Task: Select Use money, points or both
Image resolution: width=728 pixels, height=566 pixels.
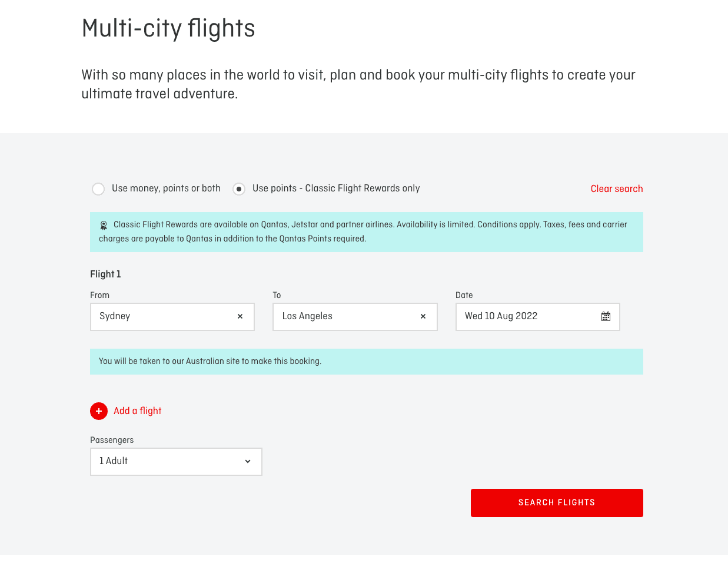Action: 98,189
